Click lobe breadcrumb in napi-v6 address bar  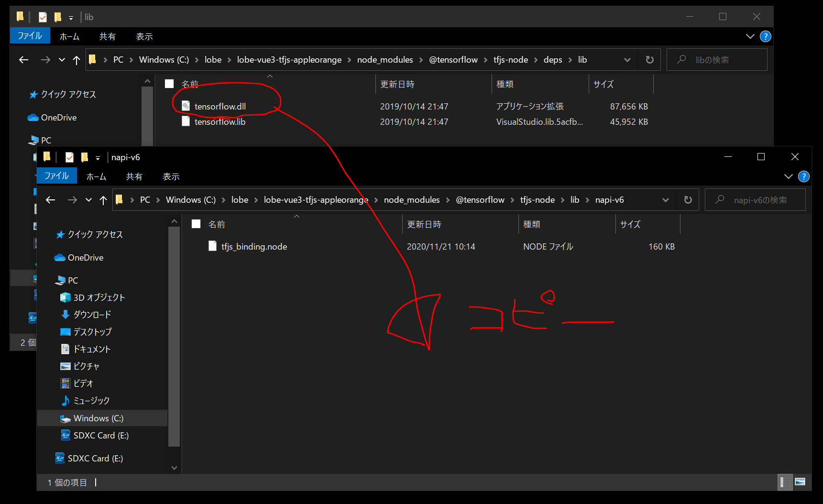click(x=240, y=200)
